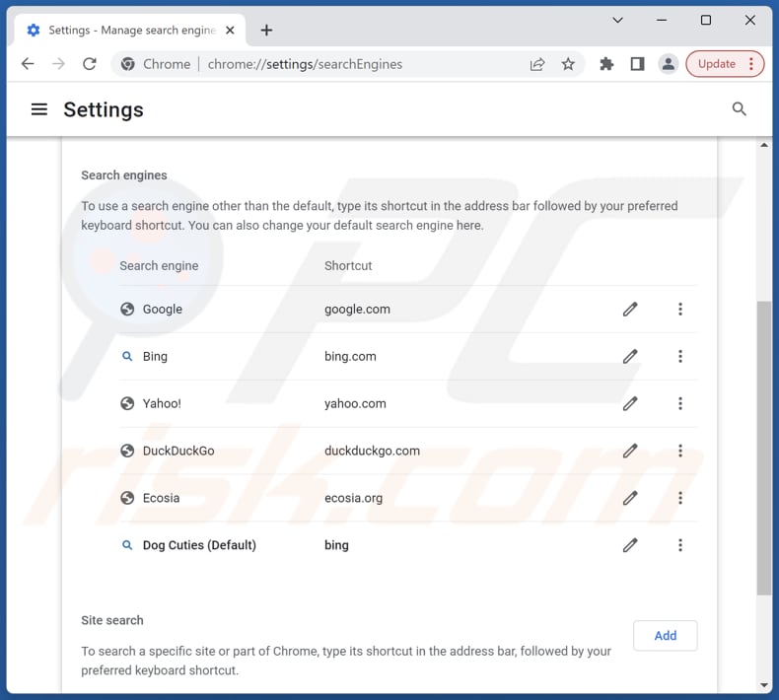Go back to the previous page

[x=28, y=63]
